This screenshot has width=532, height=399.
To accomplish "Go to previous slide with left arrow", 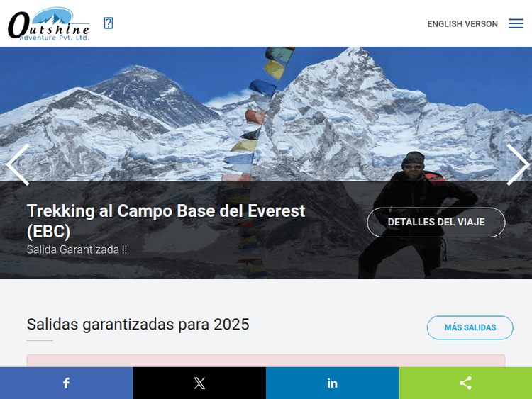I will pyautogui.click(x=18, y=164).
